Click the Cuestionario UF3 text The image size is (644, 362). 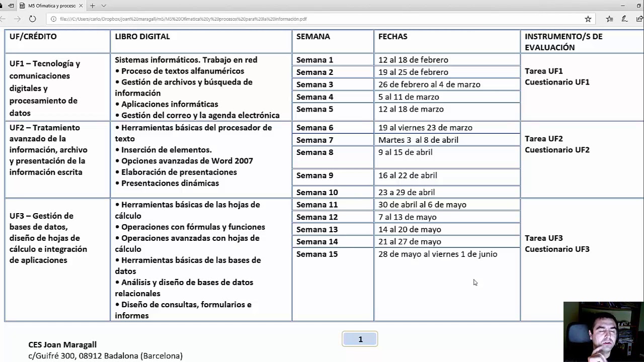557,249
